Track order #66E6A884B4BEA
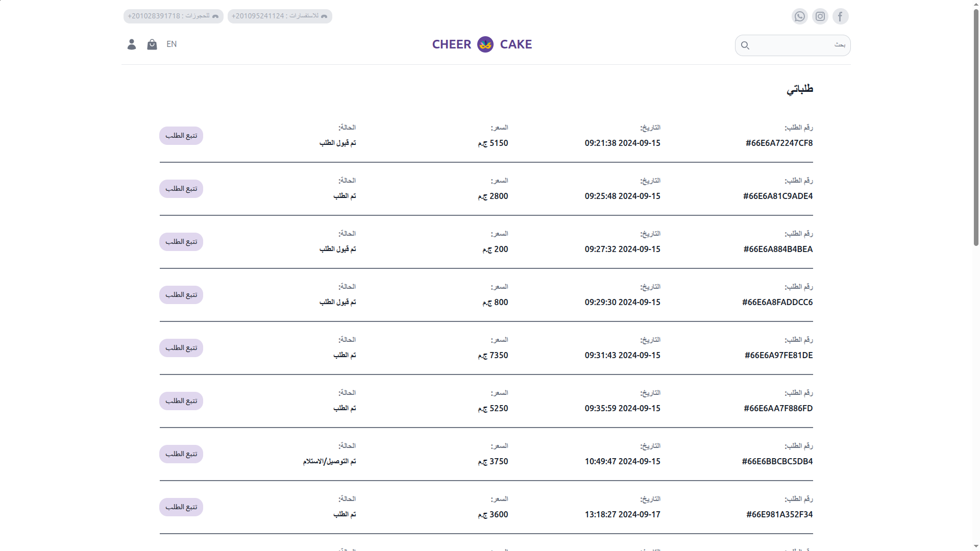This screenshot has height=551, width=980. (x=181, y=242)
